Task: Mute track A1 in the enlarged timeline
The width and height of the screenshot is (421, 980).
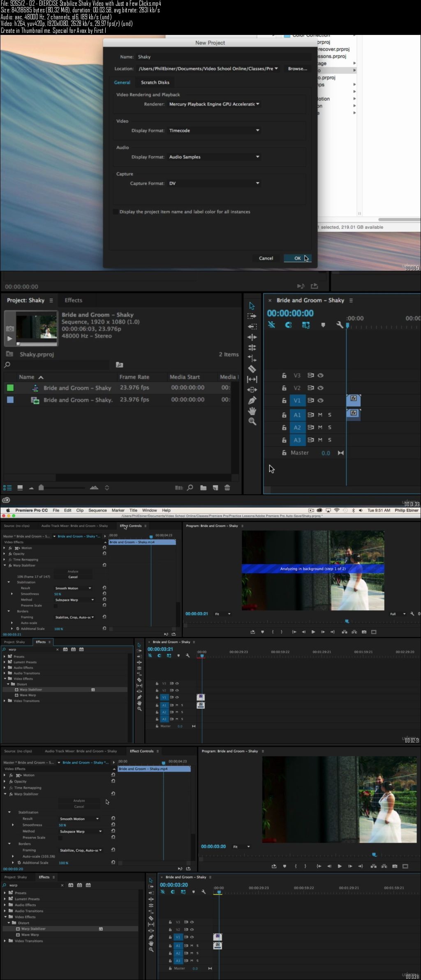Action: pyautogui.click(x=320, y=415)
